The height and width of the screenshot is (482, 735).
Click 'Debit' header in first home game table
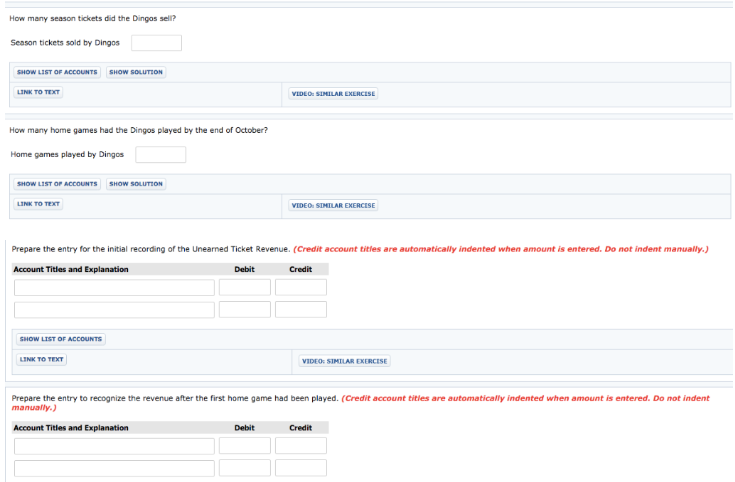click(245, 428)
